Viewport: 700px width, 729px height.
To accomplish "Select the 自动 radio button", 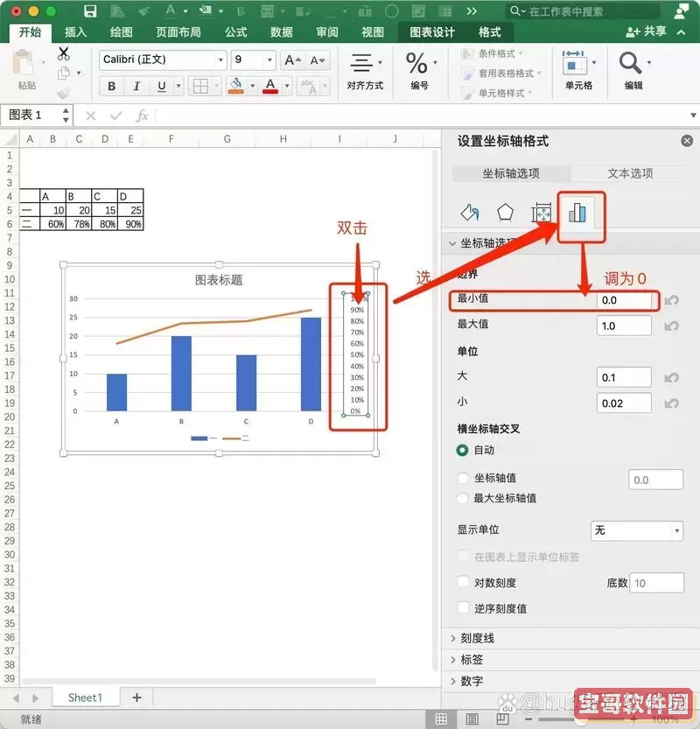I will coord(463,450).
